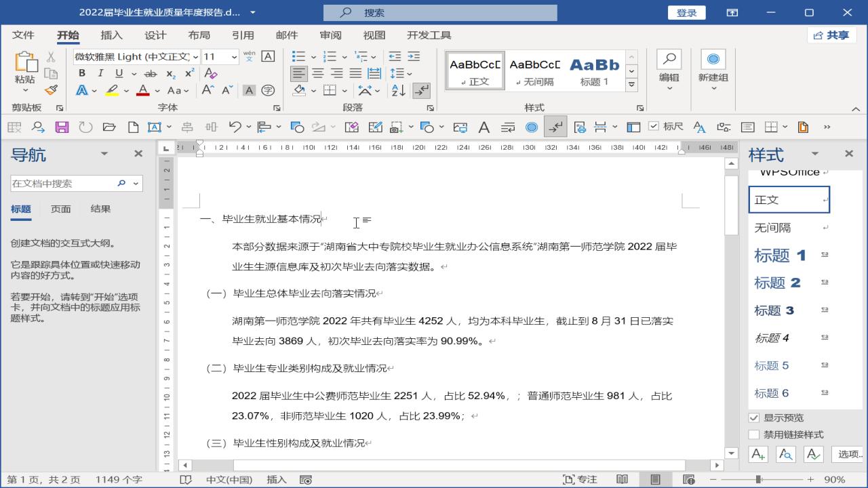The height and width of the screenshot is (488, 868).
Task: Apply strikethrough formatting
Action: pos(151,74)
